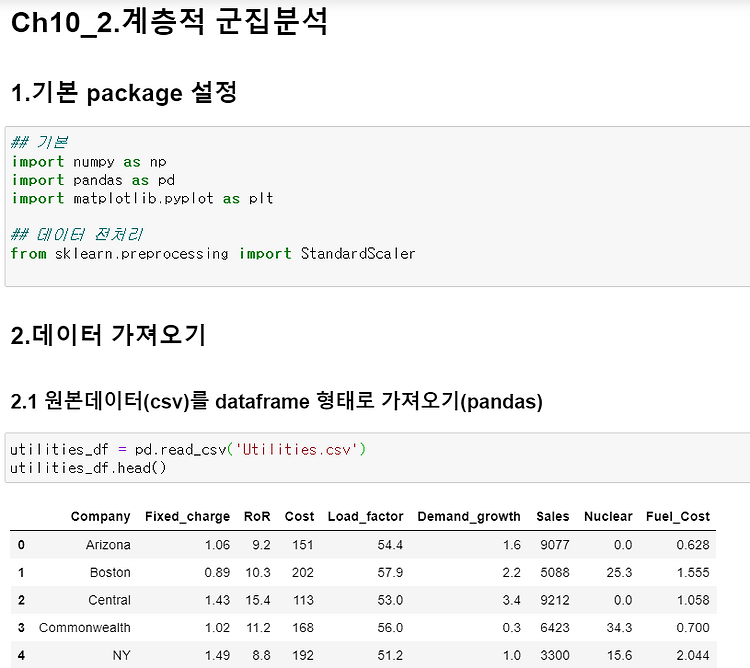Click the 'Fixed_charge' column header
750x668 pixels.
pos(188,516)
